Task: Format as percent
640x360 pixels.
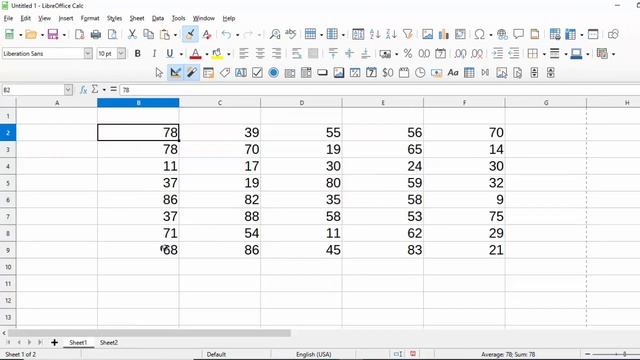Action: pyautogui.click(x=408, y=53)
